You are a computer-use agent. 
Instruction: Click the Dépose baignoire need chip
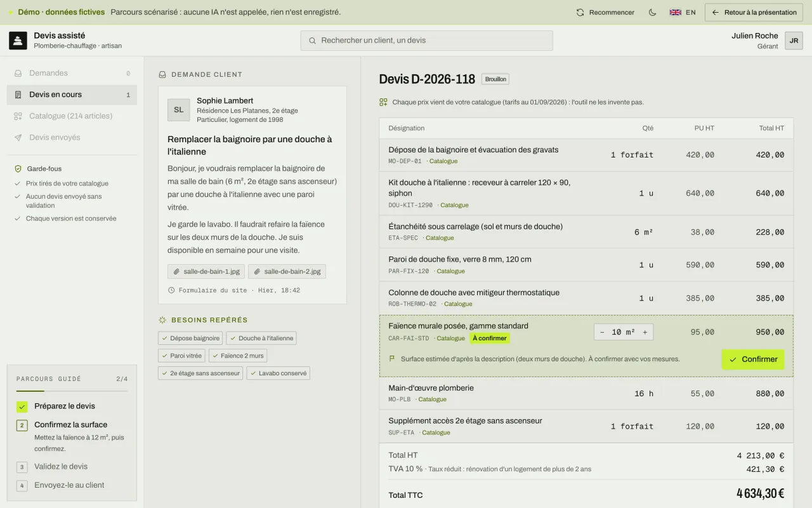pos(190,338)
